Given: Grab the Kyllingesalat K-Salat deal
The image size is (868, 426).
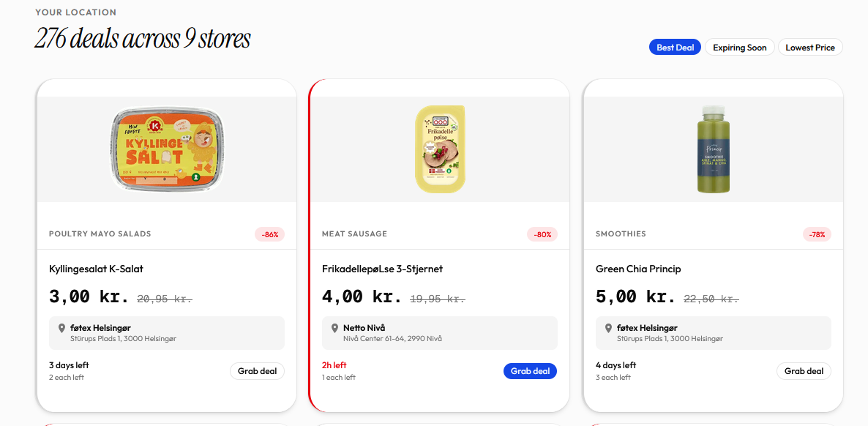Looking at the screenshot, I should point(257,371).
